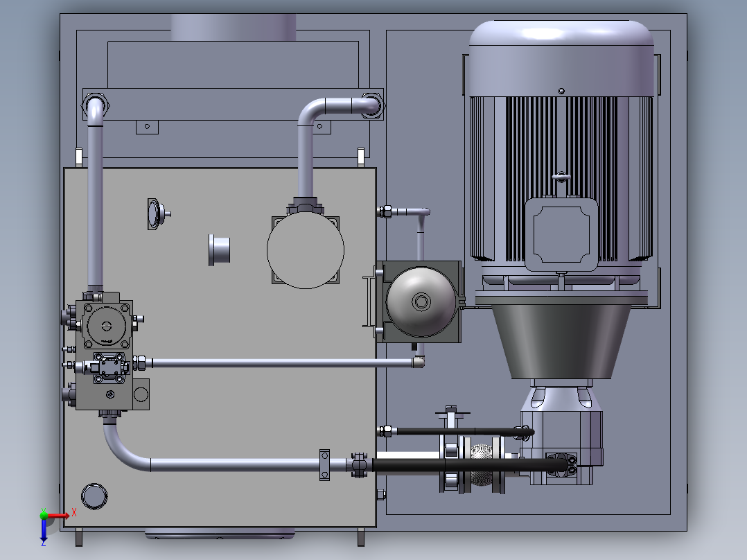Click the blue Z axis of the triad
Image resolution: width=747 pixels, height=560 pixels.
(44, 530)
